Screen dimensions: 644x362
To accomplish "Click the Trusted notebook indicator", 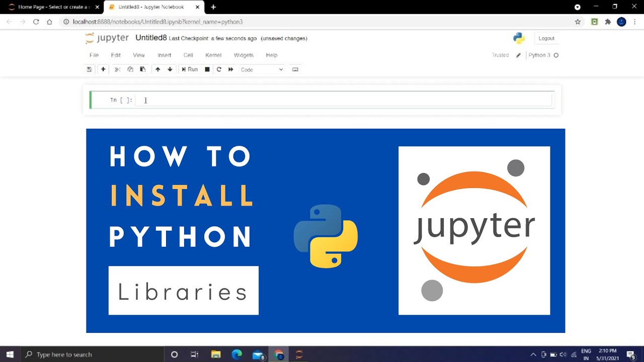I will [x=500, y=55].
